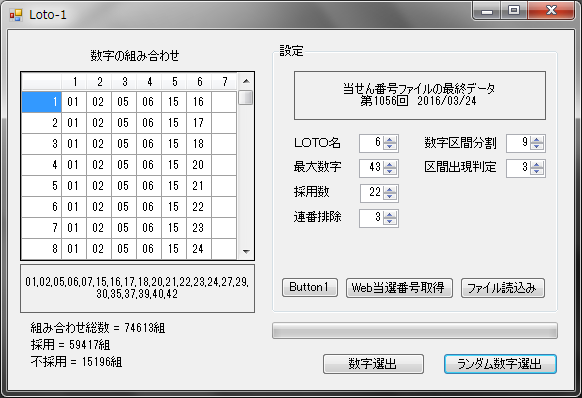
Task: Close the Loto-1 window
Action: [551, 10]
